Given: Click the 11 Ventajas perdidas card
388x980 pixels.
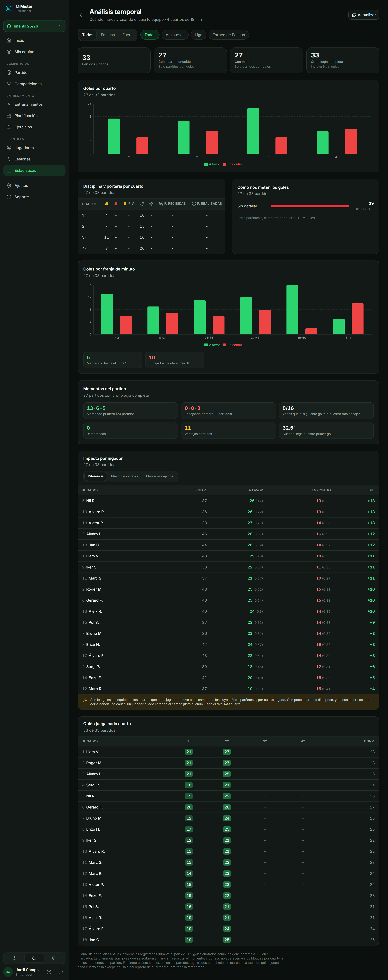Looking at the screenshot, I should [x=228, y=431].
